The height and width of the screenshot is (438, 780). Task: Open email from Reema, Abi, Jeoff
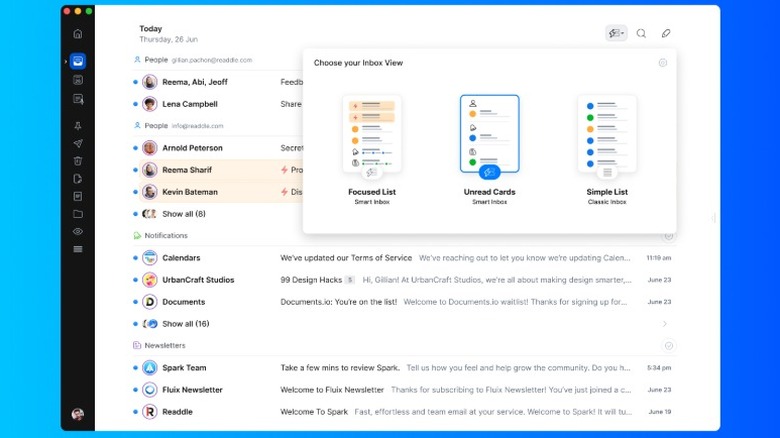point(217,82)
